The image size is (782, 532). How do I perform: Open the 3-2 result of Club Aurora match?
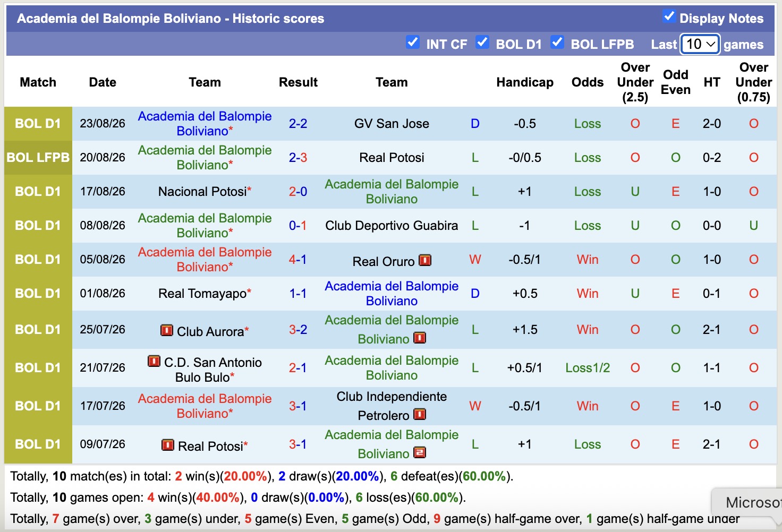pos(298,330)
